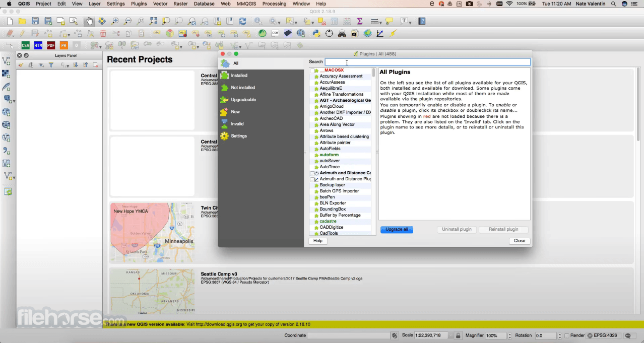This screenshot has width=644, height=343.
Task: Click the Map Tips yellow speech bubble icon
Action: [389, 21]
